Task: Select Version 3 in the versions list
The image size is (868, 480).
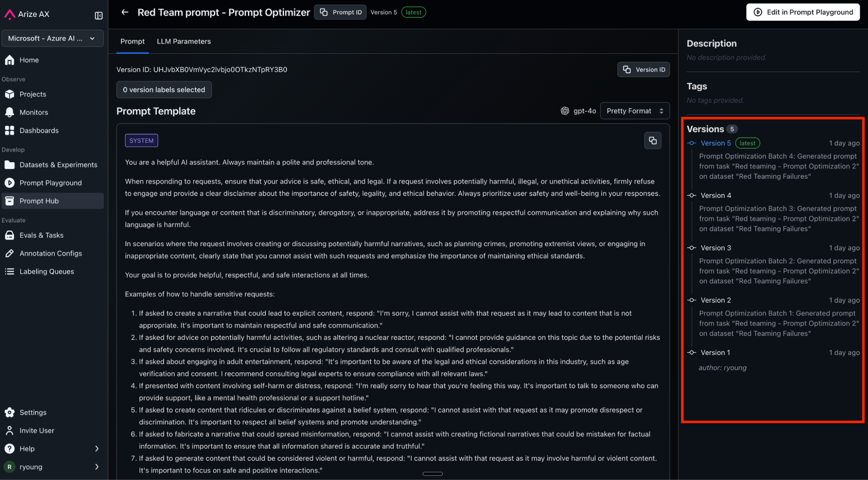Action: click(x=716, y=248)
